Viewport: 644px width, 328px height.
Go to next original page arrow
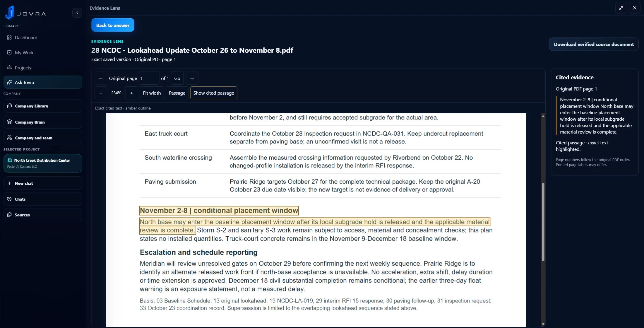click(x=192, y=78)
